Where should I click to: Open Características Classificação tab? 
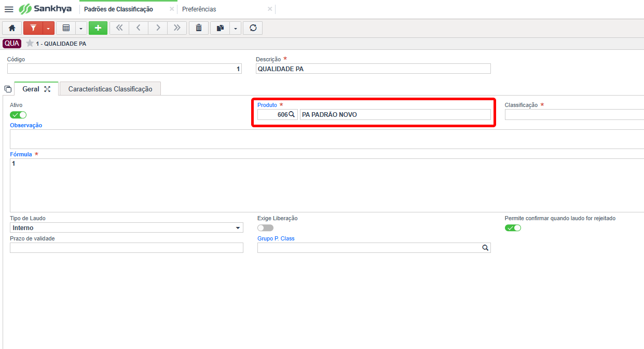point(110,89)
